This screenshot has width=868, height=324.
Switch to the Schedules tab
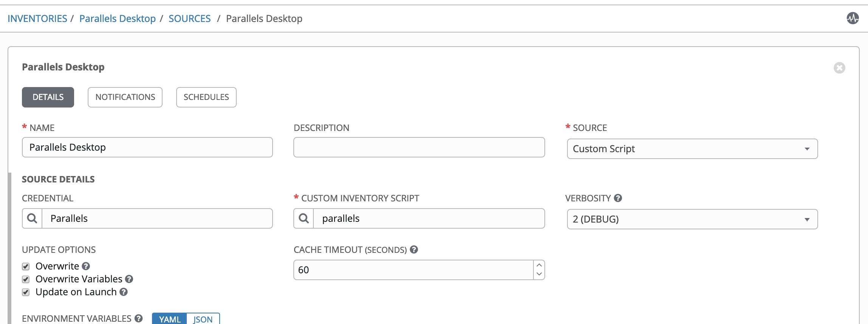click(206, 97)
